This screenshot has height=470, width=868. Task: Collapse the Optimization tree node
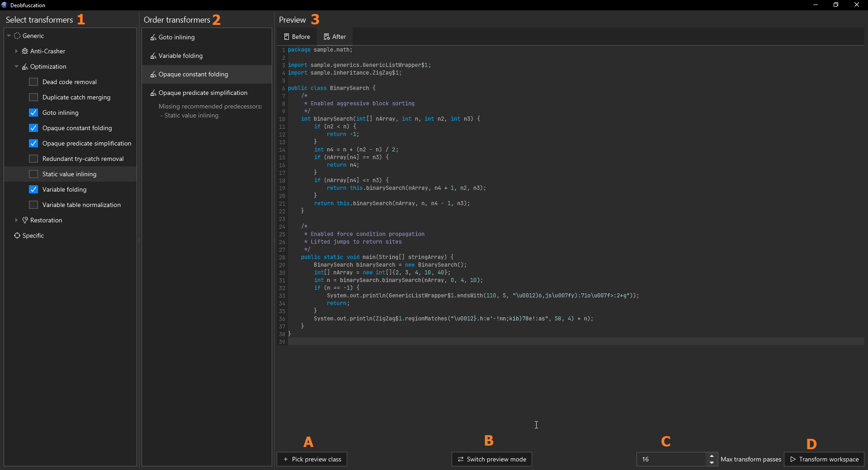click(x=16, y=66)
